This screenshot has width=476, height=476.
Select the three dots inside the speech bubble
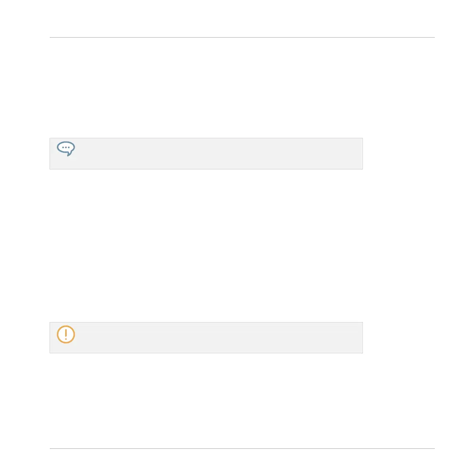pos(66,147)
